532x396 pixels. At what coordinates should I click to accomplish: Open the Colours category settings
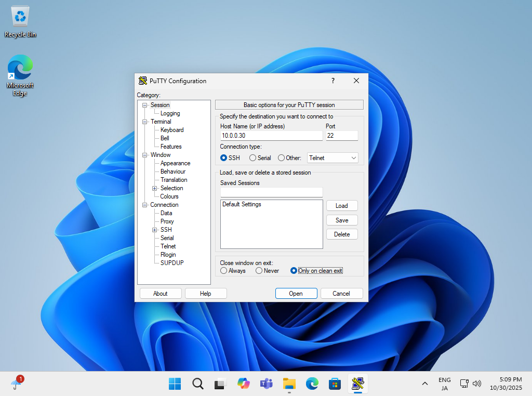coord(169,196)
